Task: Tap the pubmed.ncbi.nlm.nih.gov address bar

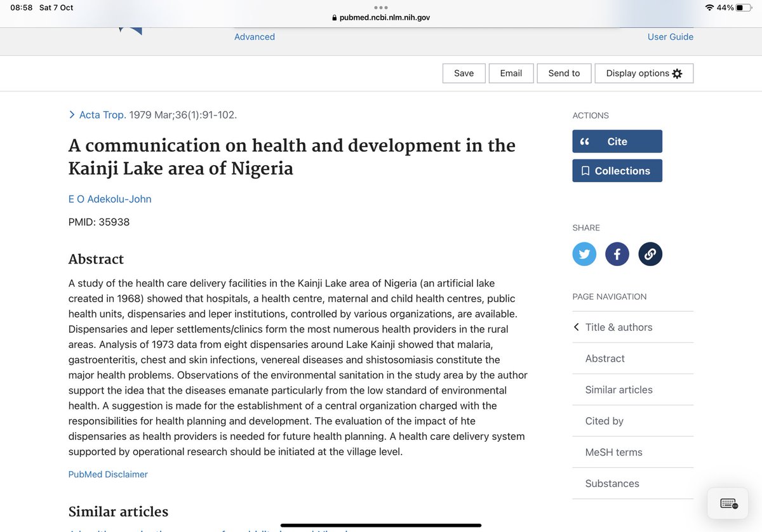Action: click(381, 18)
